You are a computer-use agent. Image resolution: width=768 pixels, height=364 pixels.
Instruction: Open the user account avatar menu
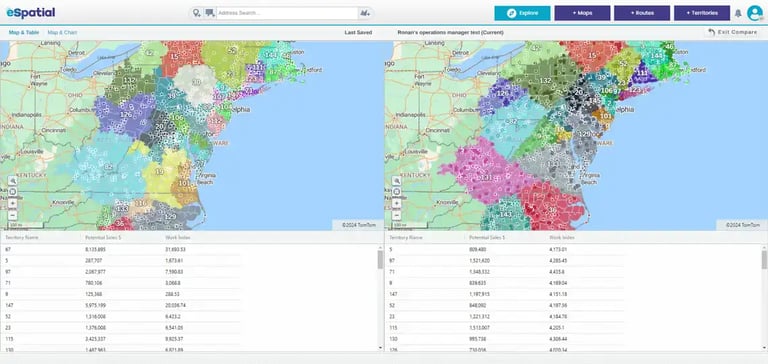755,13
